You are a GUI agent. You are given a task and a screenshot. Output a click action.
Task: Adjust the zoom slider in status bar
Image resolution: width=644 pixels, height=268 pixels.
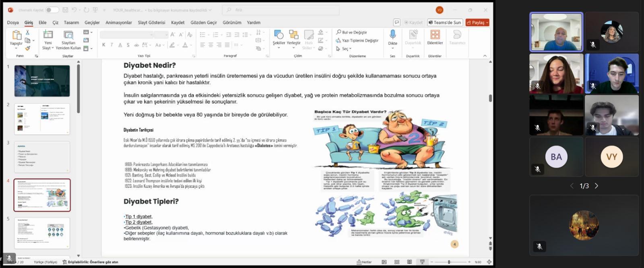point(449,262)
